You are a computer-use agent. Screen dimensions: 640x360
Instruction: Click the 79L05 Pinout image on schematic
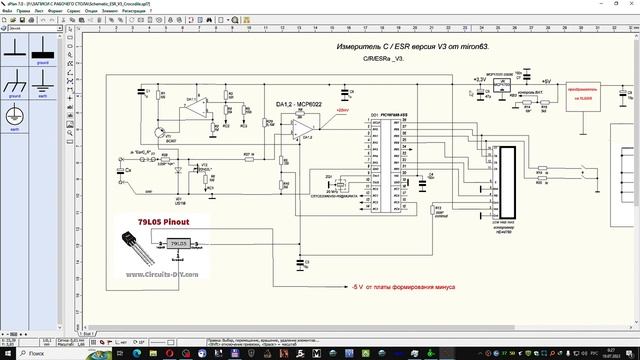click(x=162, y=247)
